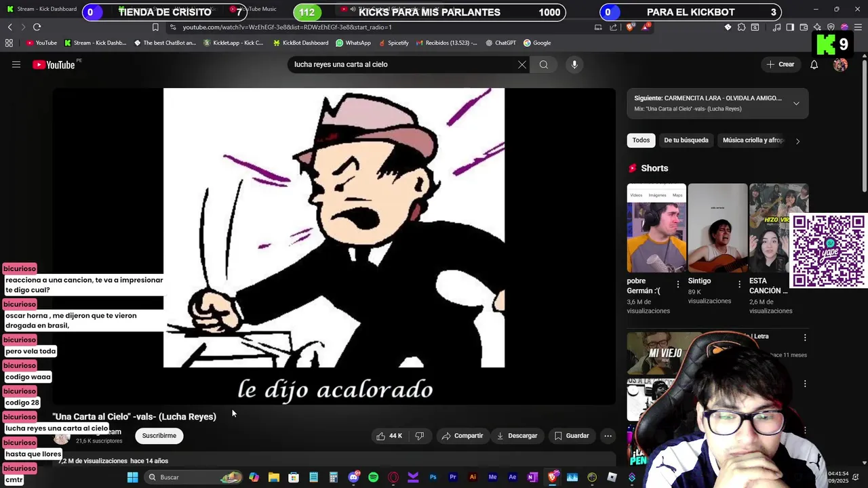Open the pobre Germán short thumbnail
Screen dimensions: 868x488
pyautogui.click(x=656, y=228)
